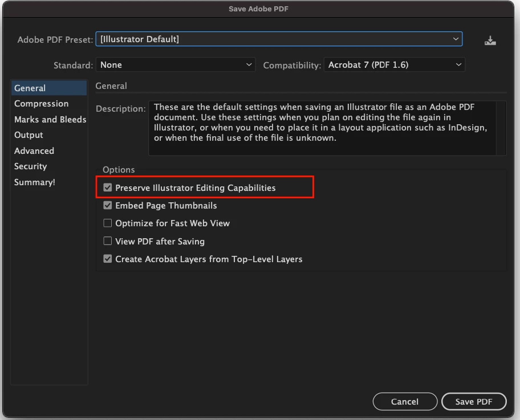Enable Optimize for Fast Web View
The height and width of the screenshot is (420, 520).
pyautogui.click(x=107, y=223)
